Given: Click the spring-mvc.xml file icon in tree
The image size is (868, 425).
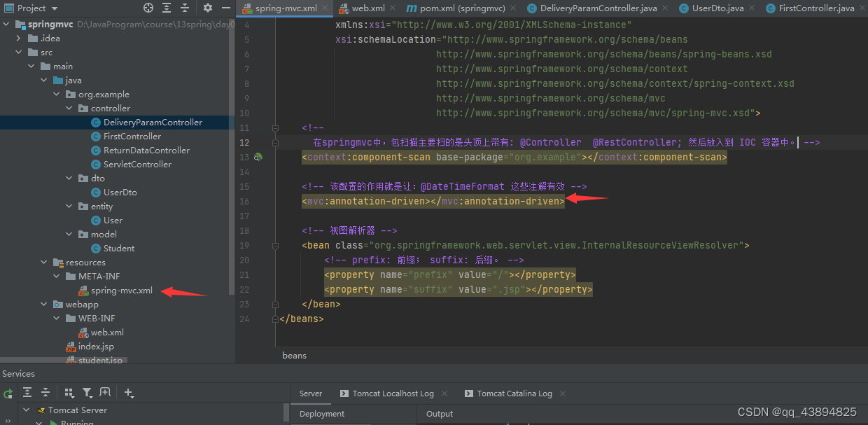Looking at the screenshot, I should pyautogui.click(x=83, y=291).
